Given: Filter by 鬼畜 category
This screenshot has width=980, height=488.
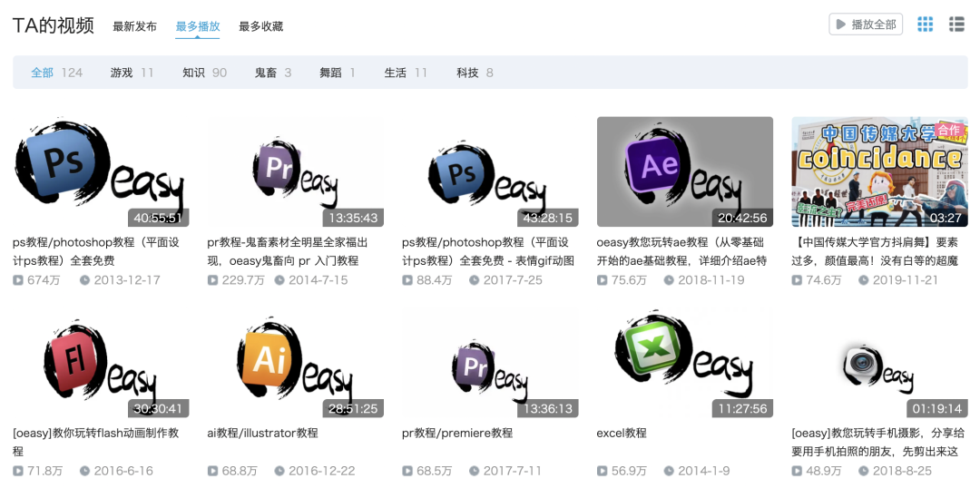Looking at the screenshot, I should 273,73.
